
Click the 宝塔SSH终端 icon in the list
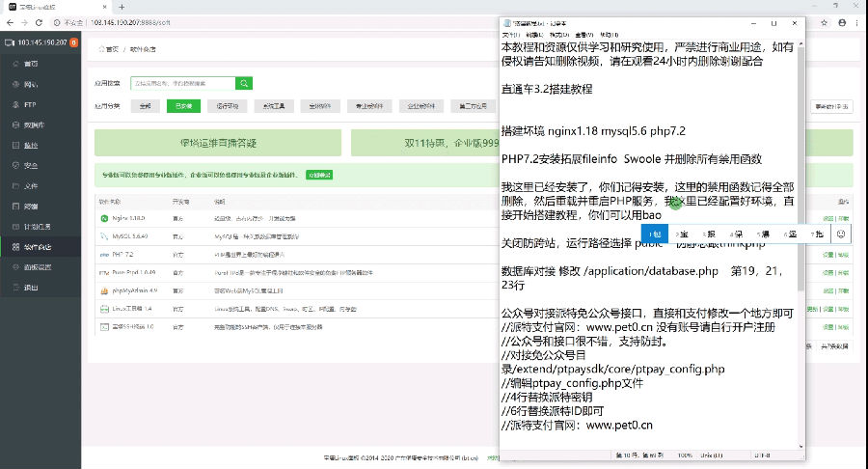[104, 327]
